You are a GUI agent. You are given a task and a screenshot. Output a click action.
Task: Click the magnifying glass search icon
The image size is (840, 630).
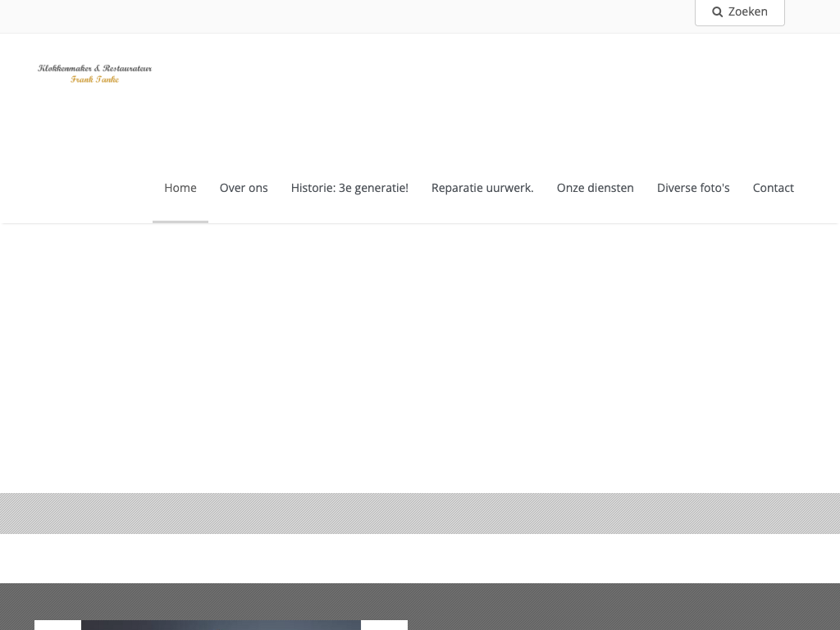[717, 12]
